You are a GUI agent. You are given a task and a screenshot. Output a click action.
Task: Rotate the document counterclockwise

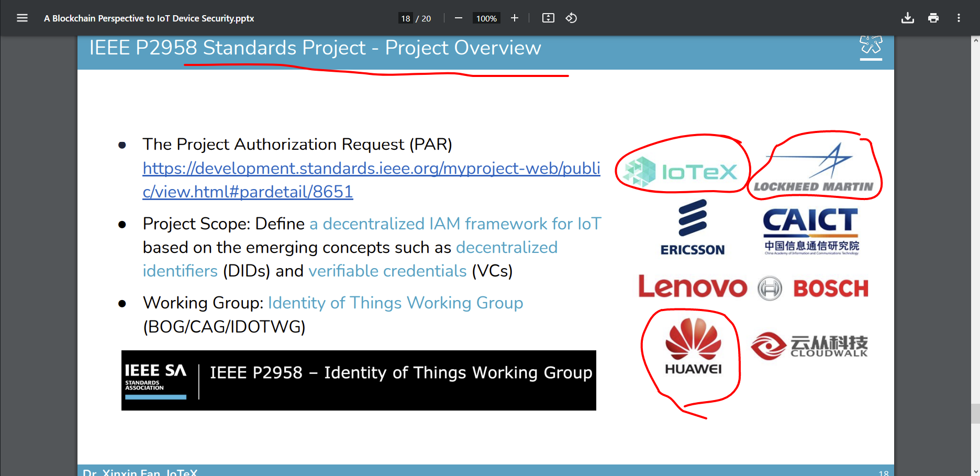571,18
